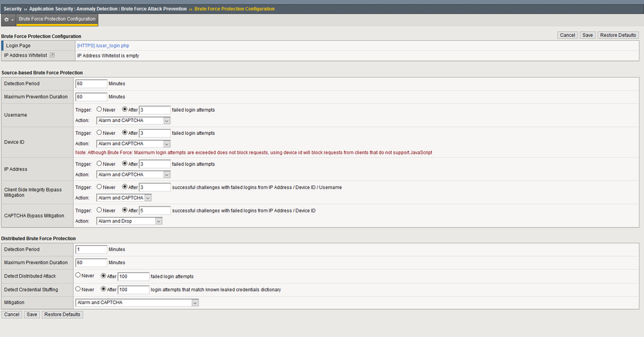Viewport: 644px width, 337px height.
Task: Click Detect Credential Stuffing attempts field
Action: (133, 290)
